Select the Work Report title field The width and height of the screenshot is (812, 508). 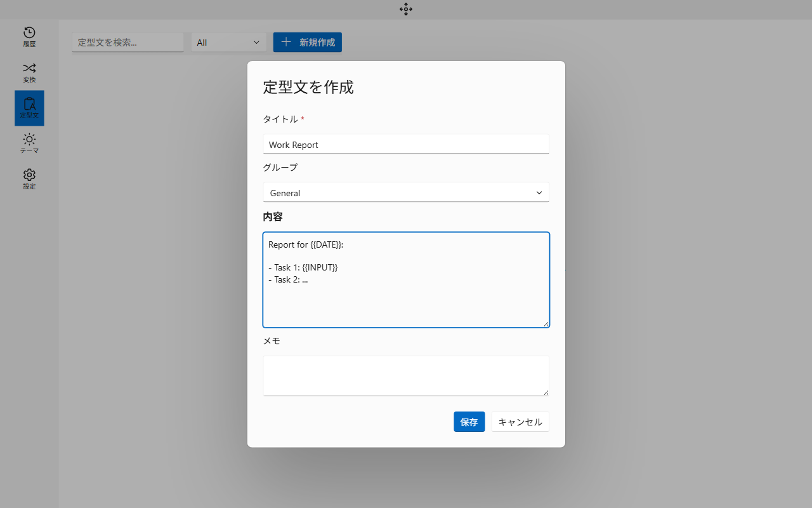tap(405, 144)
